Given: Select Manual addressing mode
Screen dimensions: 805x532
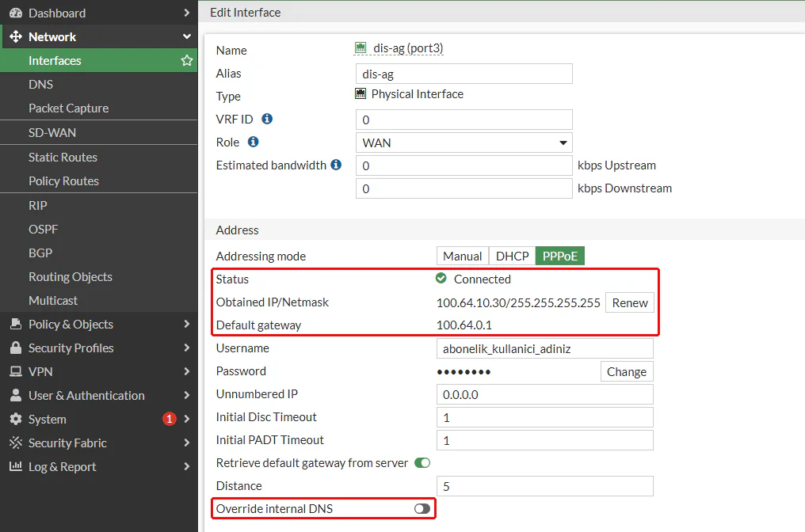Looking at the screenshot, I should (x=463, y=256).
